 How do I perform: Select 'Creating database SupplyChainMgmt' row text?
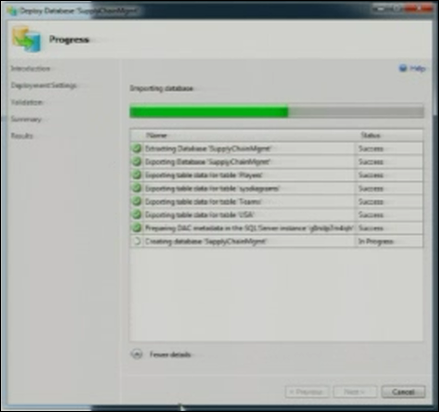205,241
